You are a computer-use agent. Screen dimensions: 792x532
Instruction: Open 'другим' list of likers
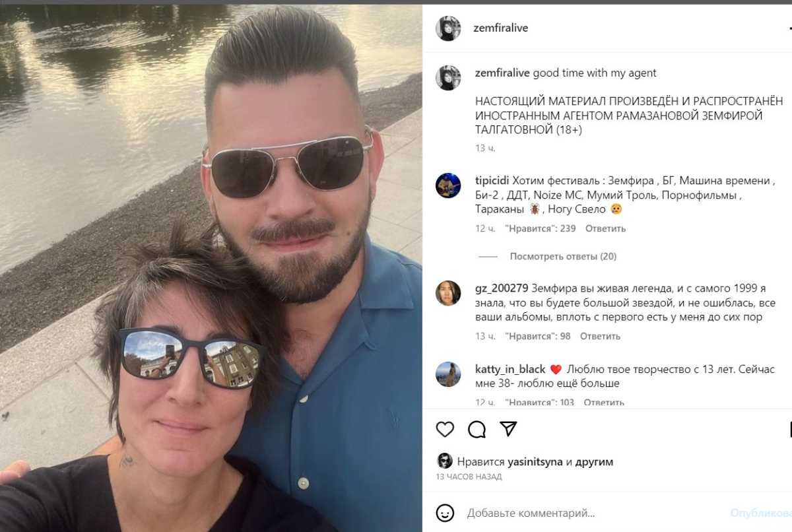click(594, 462)
